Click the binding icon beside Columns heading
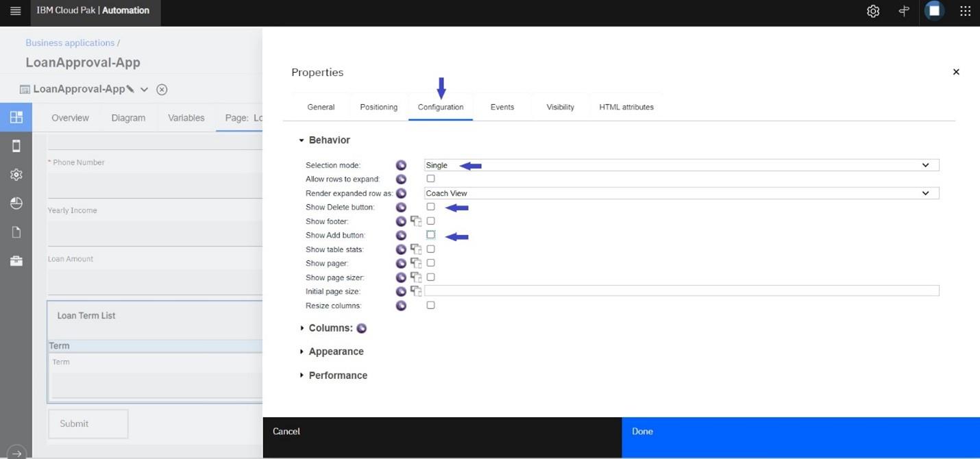This screenshot has height=459, width=980. (x=361, y=328)
